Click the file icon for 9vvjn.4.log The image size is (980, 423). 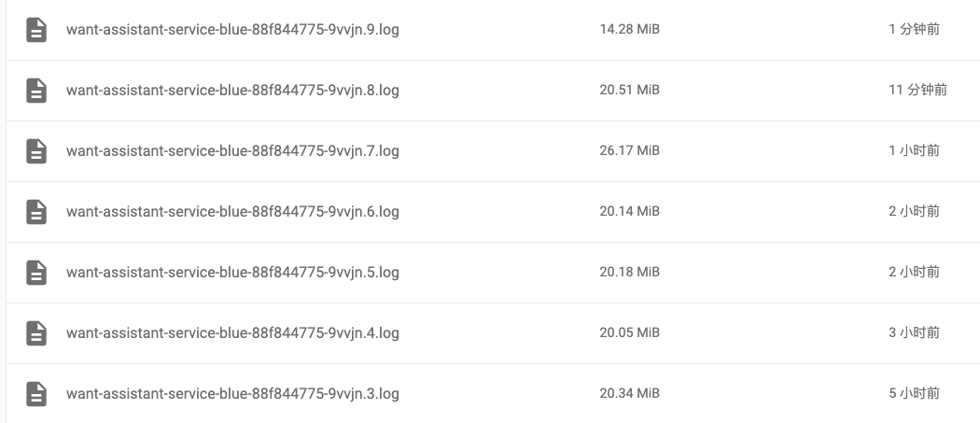pos(36,333)
